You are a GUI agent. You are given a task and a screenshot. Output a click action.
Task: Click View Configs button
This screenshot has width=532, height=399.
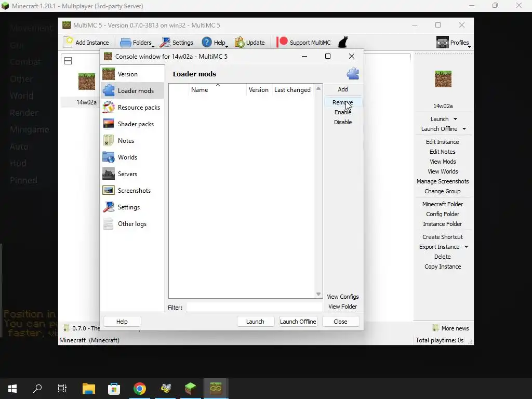[x=343, y=297]
